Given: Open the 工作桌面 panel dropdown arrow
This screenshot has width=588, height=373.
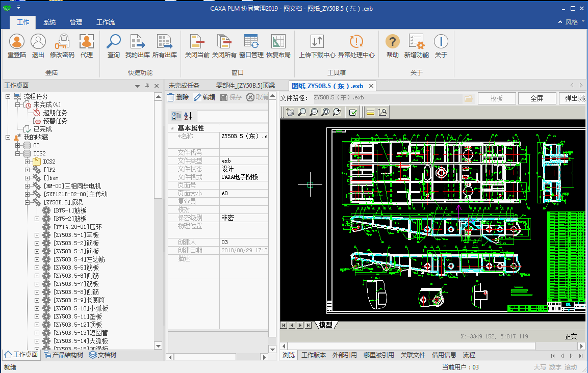Looking at the screenshot, I should [x=137, y=86].
